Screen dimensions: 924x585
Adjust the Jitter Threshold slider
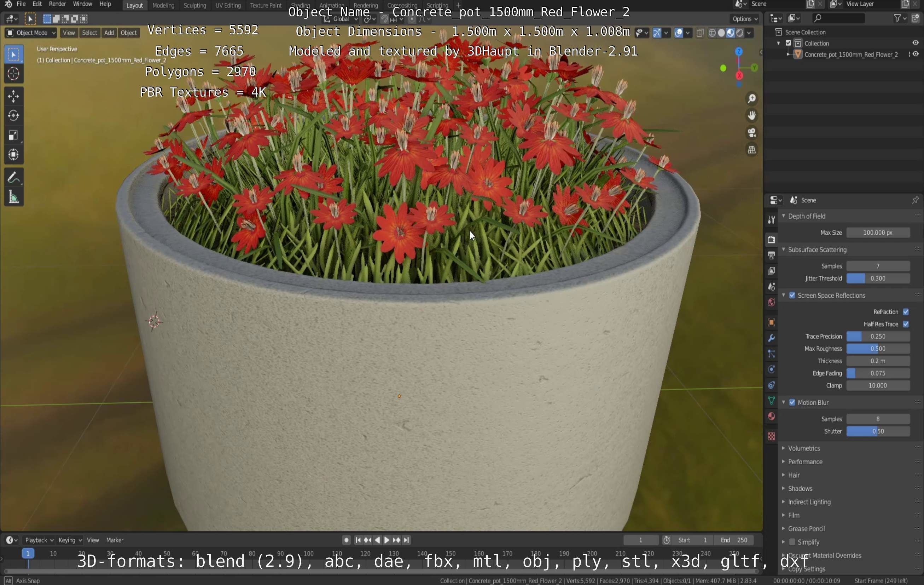click(878, 278)
